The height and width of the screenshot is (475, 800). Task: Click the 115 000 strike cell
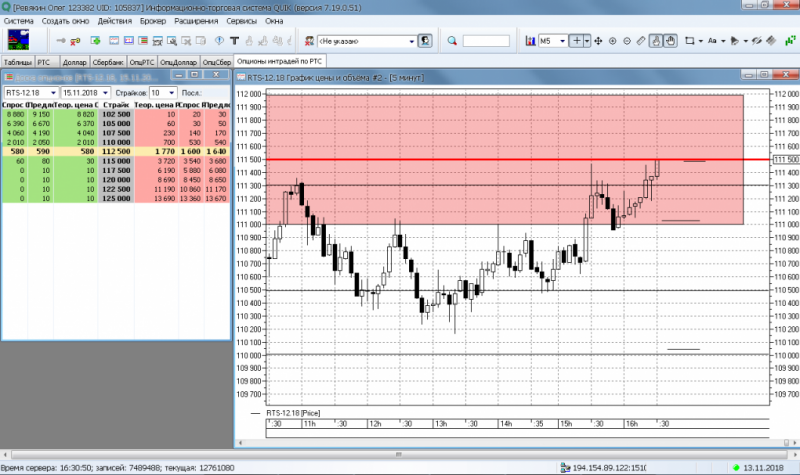pos(116,161)
